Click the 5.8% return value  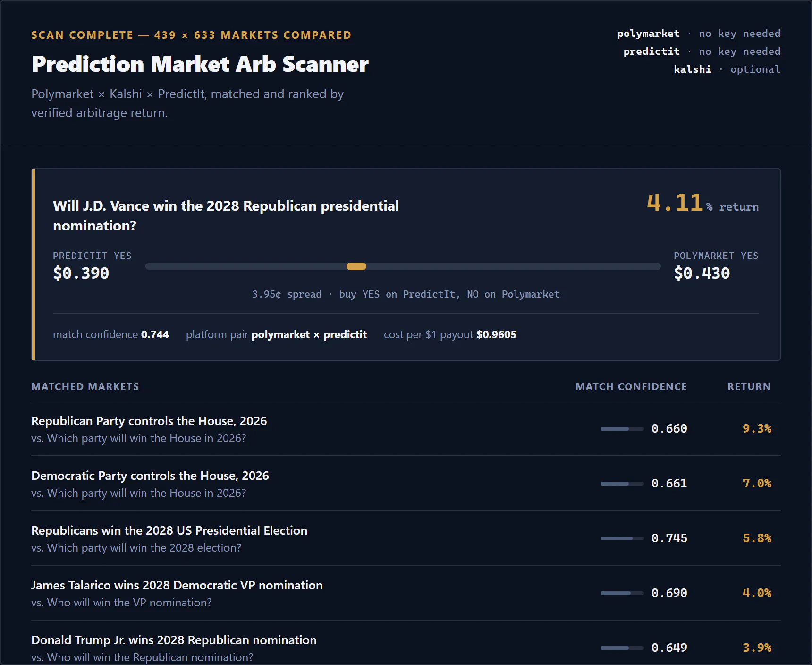(757, 538)
